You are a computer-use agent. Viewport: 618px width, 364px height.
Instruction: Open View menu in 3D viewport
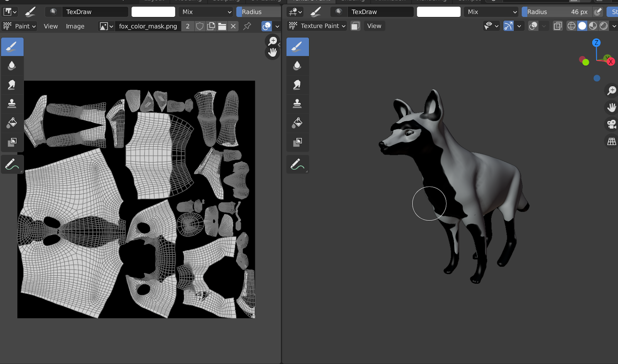[374, 26]
